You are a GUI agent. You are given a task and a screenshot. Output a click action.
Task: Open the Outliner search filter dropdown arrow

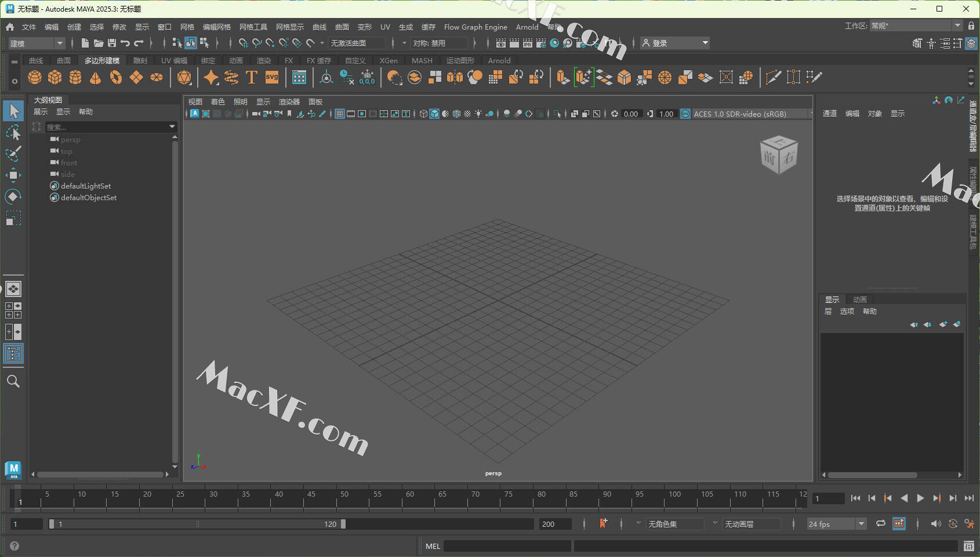(x=172, y=126)
